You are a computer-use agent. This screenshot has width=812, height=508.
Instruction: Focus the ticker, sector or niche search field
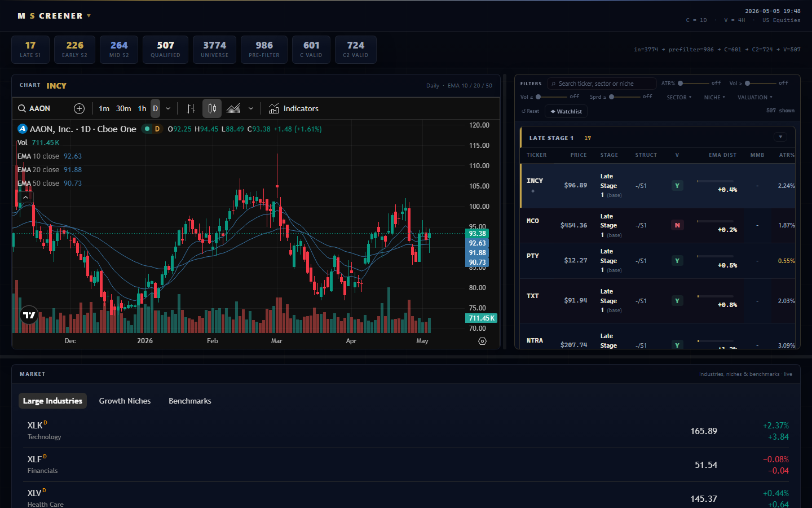pyautogui.click(x=602, y=84)
